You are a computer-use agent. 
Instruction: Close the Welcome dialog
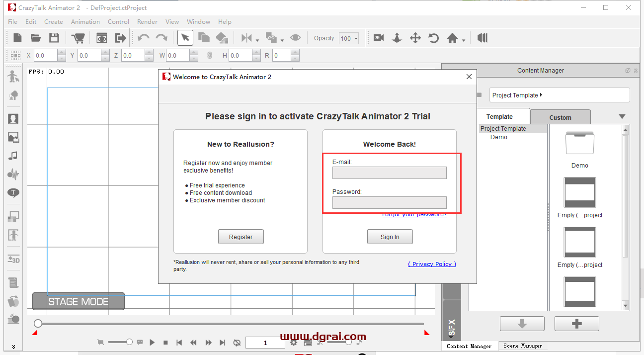tap(469, 77)
